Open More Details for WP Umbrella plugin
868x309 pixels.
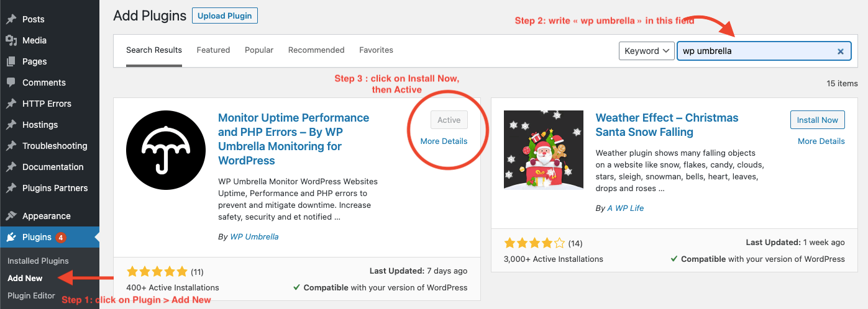[x=444, y=141]
